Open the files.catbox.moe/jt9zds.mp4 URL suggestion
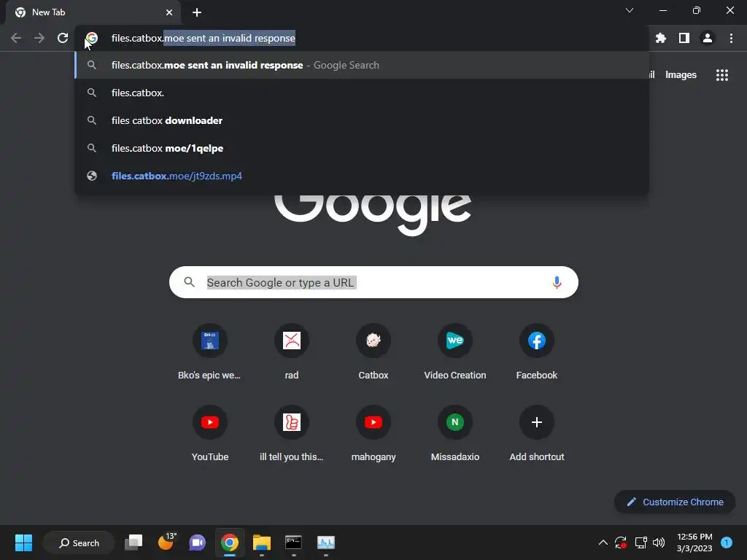Screen dimensions: 747x560 tap(362, 176)
